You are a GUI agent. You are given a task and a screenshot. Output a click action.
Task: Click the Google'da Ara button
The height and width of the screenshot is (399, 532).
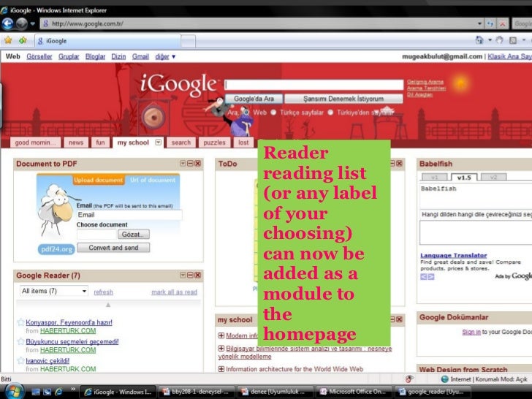(254, 99)
